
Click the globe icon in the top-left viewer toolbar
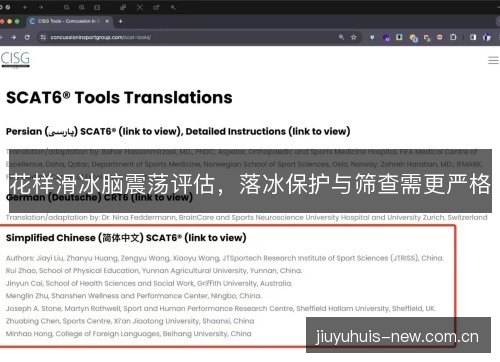tap(8, 7)
